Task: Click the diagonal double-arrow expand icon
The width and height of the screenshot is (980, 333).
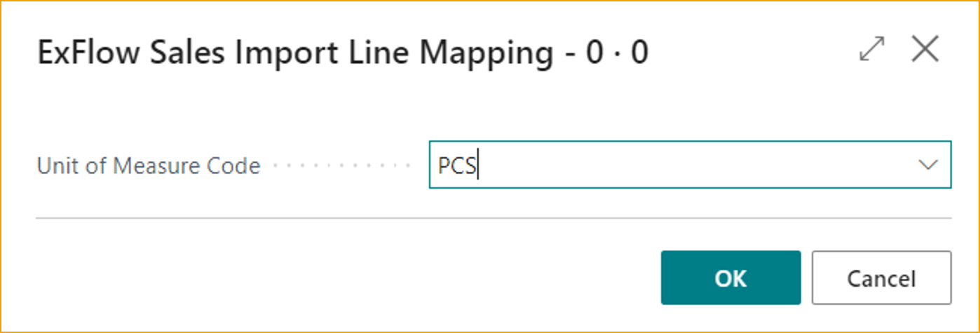Action: [871, 51]
